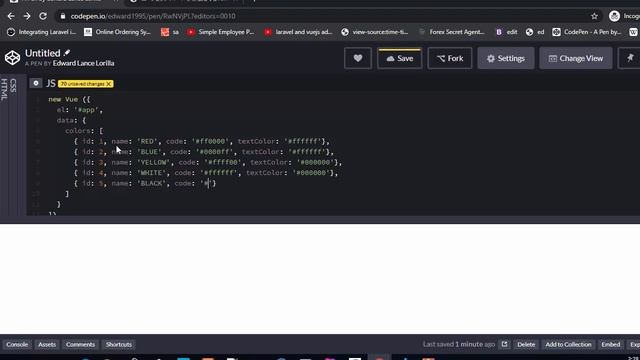Click the pin icon button
Screen dimensions: 640x360
pyautogui.click(x=630, y=58)
